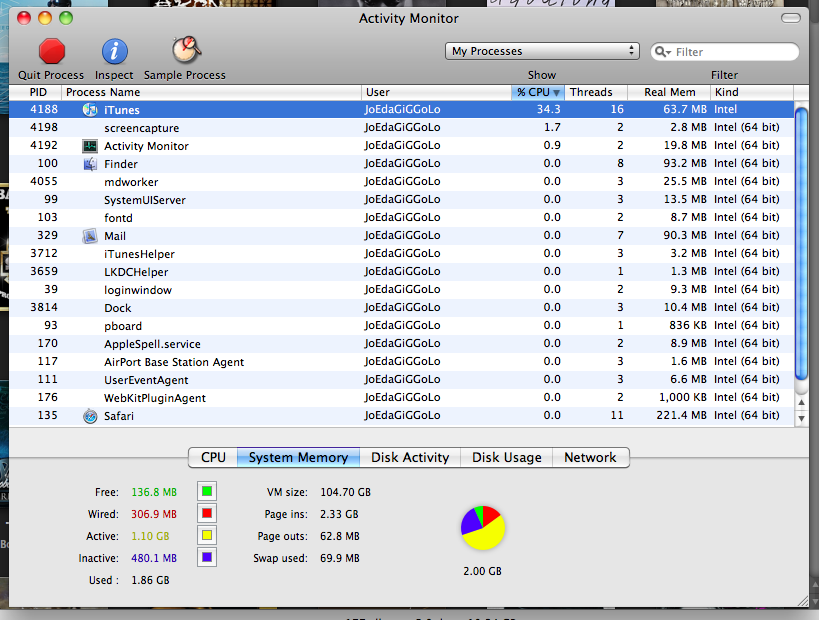Select the SystemUIServer process row

pyautogui.click(x=401, y=200)
